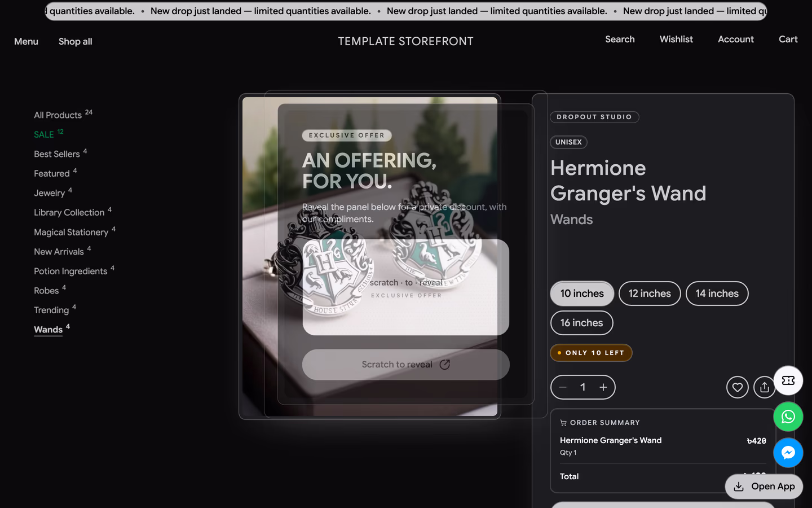This screenshot has height=508, width=812.
Task: Choose the 14 inches size option
Action: coord(717,294)
